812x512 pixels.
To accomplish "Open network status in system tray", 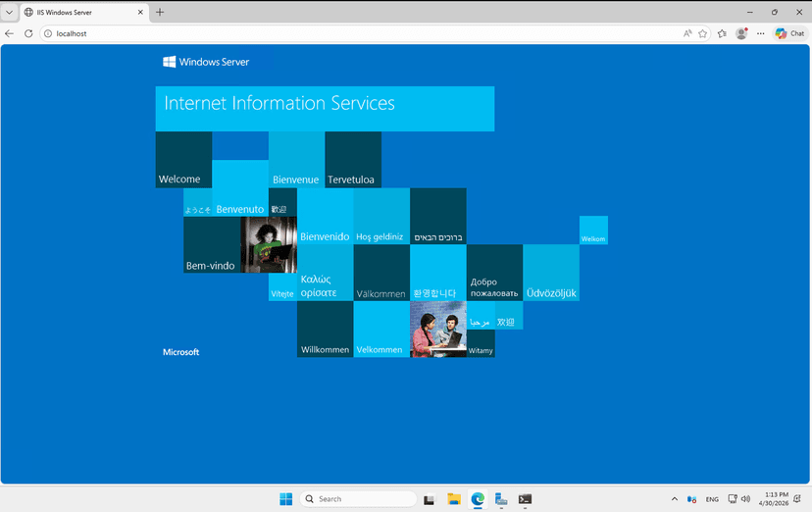I will (733, 499).
